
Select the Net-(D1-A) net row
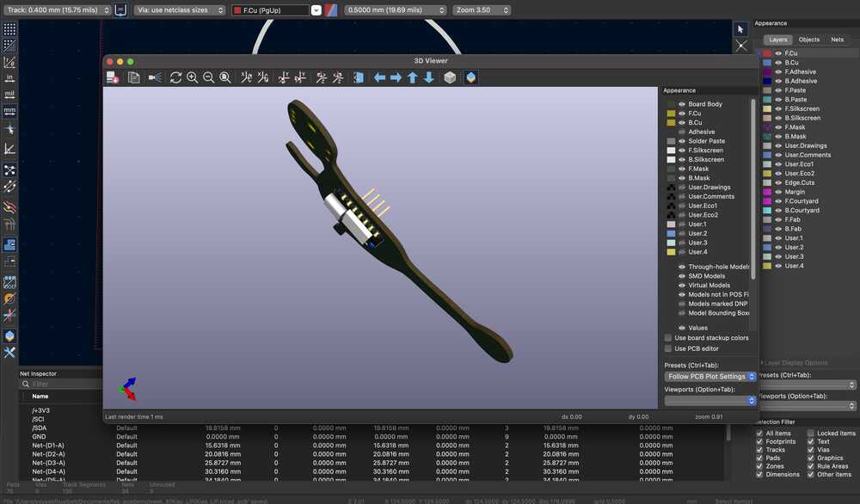point(373,446)
